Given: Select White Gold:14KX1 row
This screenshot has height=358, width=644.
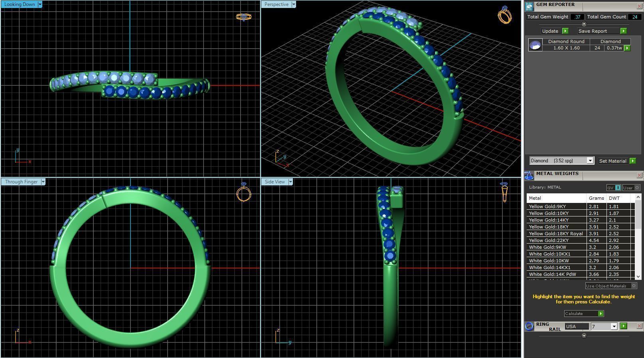Looking at the screenshot, I should coord(581,268).
